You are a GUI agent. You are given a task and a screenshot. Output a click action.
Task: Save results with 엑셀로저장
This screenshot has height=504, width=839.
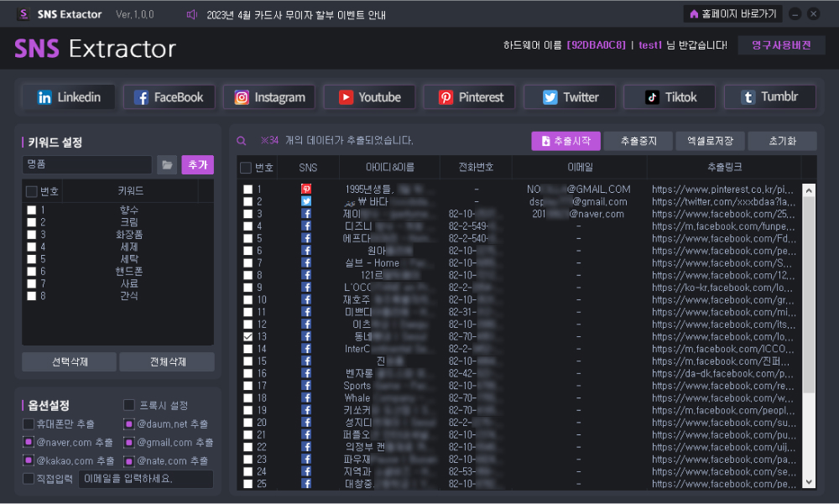pyautogui.click(x=710, y=141)
